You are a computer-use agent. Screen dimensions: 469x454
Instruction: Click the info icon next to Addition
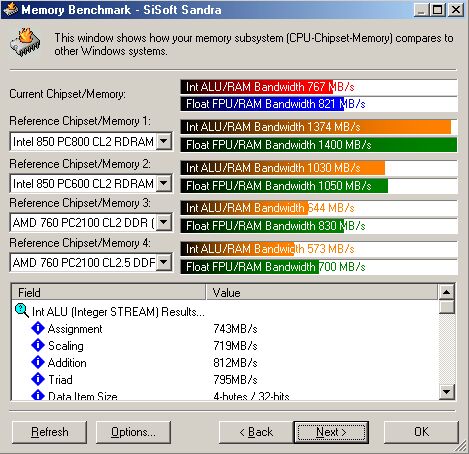[38, 362]
